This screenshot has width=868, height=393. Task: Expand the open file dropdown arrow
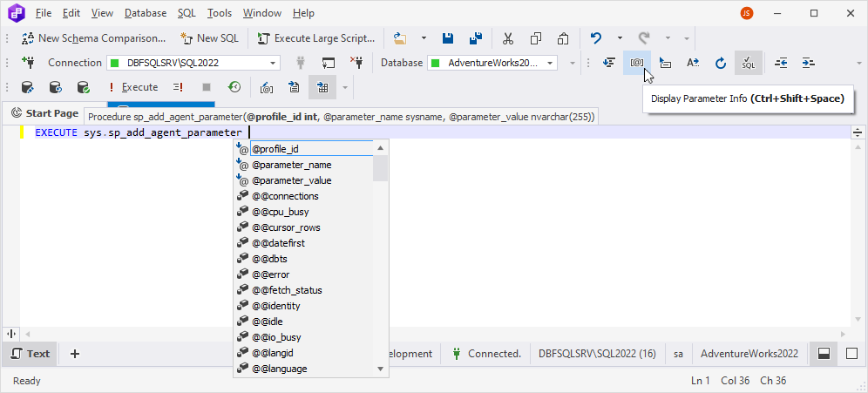pos(424,38)
